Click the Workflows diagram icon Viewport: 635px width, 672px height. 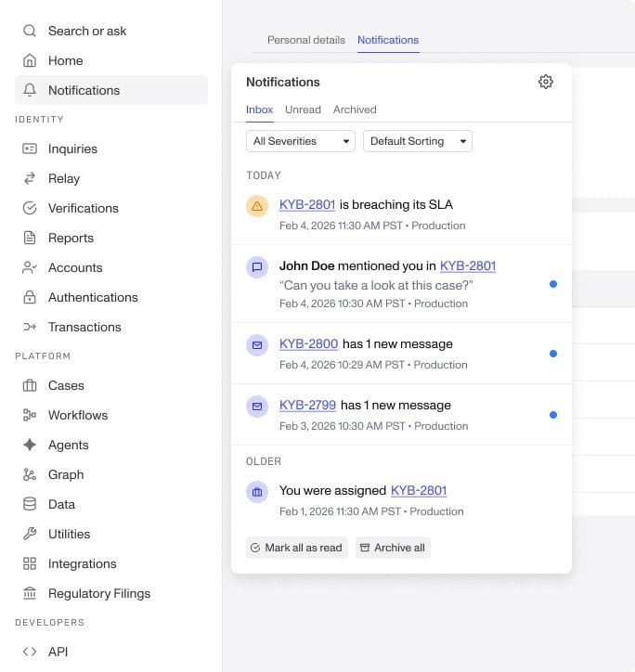point(30,415)
